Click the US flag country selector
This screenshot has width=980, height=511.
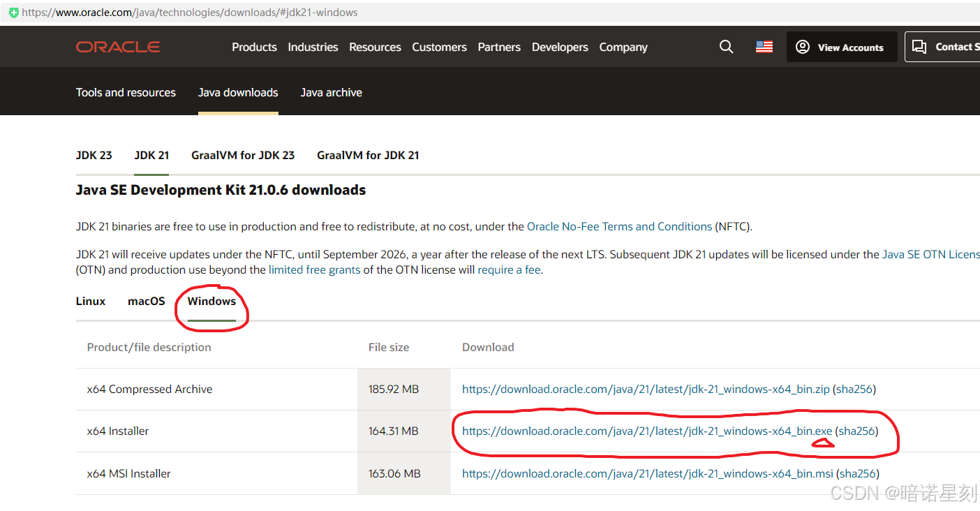764,47
